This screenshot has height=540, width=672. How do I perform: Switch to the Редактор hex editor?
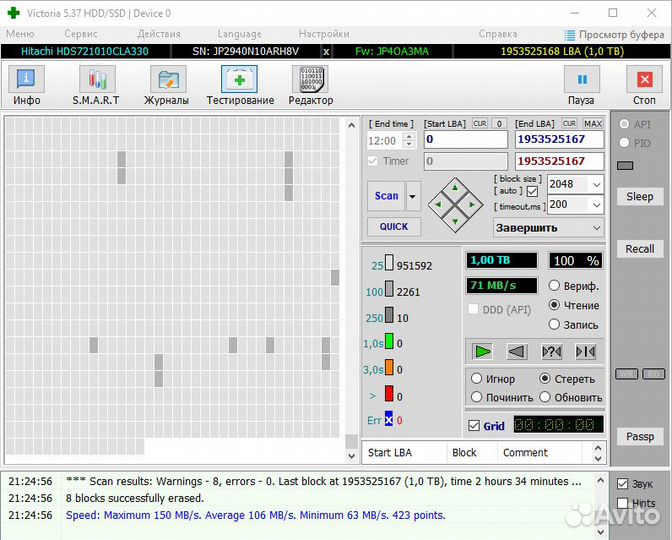pyautogui.click(x=310, y=85)
